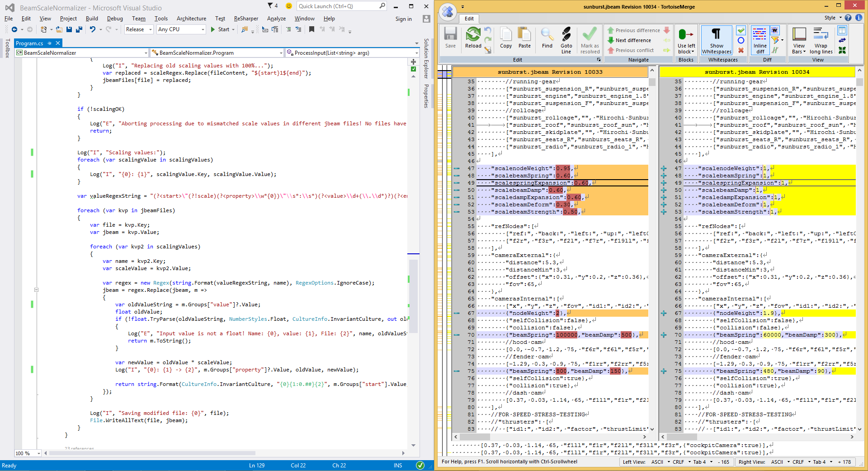Screen dimensions: 868x471
Task: Toggle bookmark icon in Visual Studio toolbar
Action: [311, 29]
